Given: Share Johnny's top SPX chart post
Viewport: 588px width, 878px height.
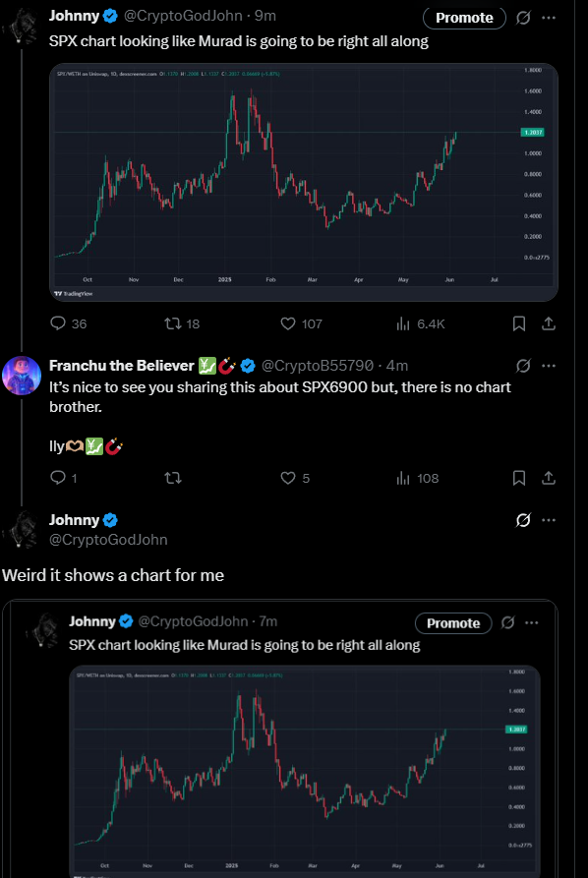Looking at the screenshot, I should coord(549,323).
